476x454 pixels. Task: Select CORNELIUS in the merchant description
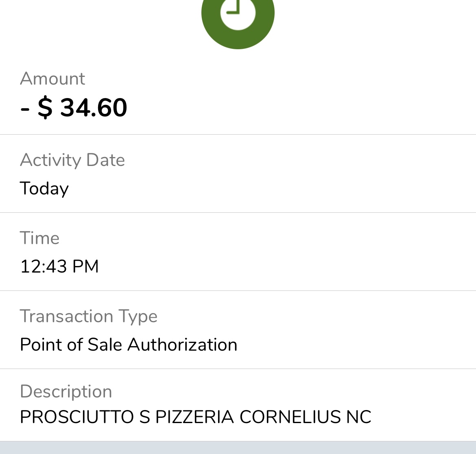click(x=290, y=417)
